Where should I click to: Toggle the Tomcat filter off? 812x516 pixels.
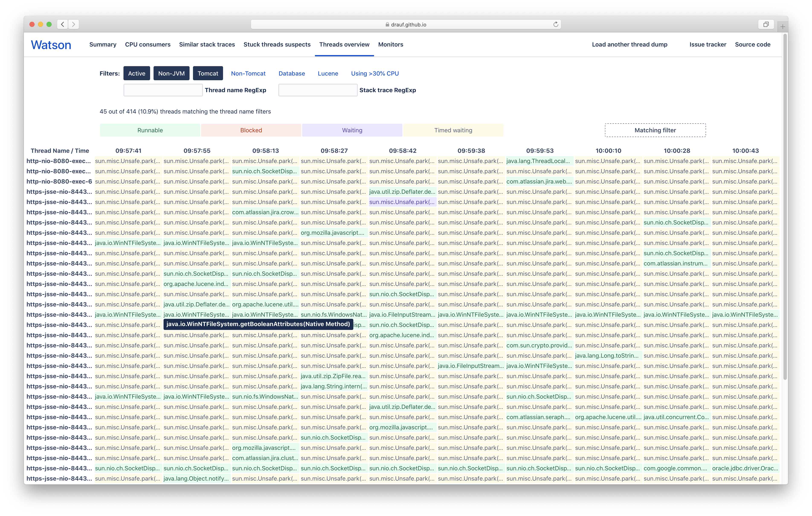[208, 73]
